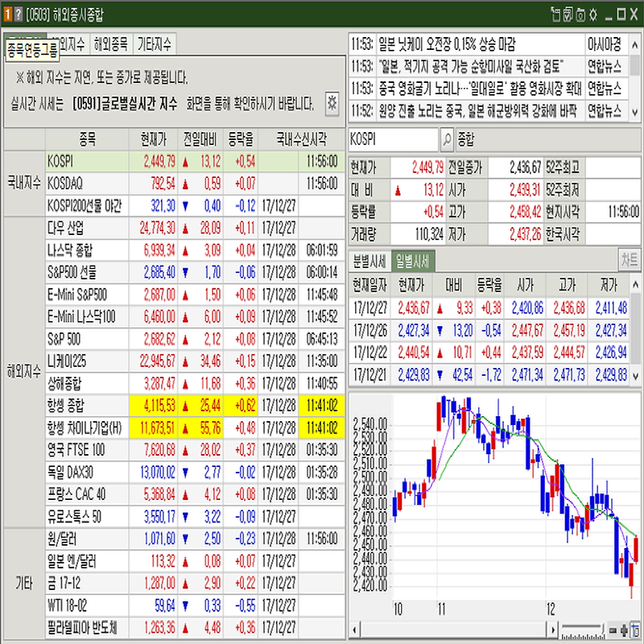Viewport: 644px width, 644px height.
Task: Click the magnifier search icon next to KOSPI
Action: 448,139
